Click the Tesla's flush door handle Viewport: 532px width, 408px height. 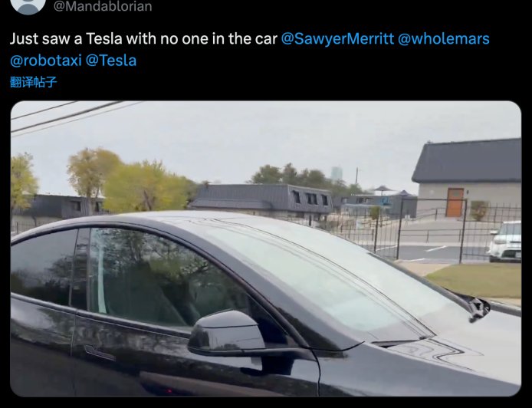click(99, 353)
